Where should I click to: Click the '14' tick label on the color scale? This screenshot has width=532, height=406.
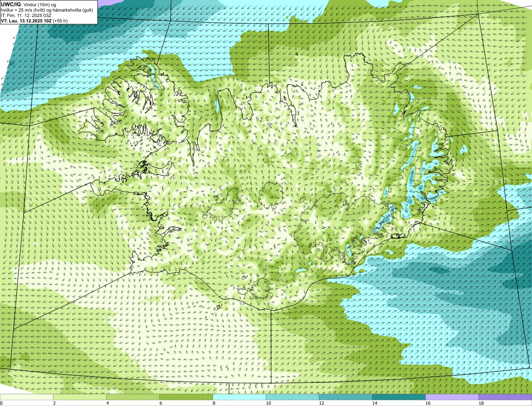[375, 403]
